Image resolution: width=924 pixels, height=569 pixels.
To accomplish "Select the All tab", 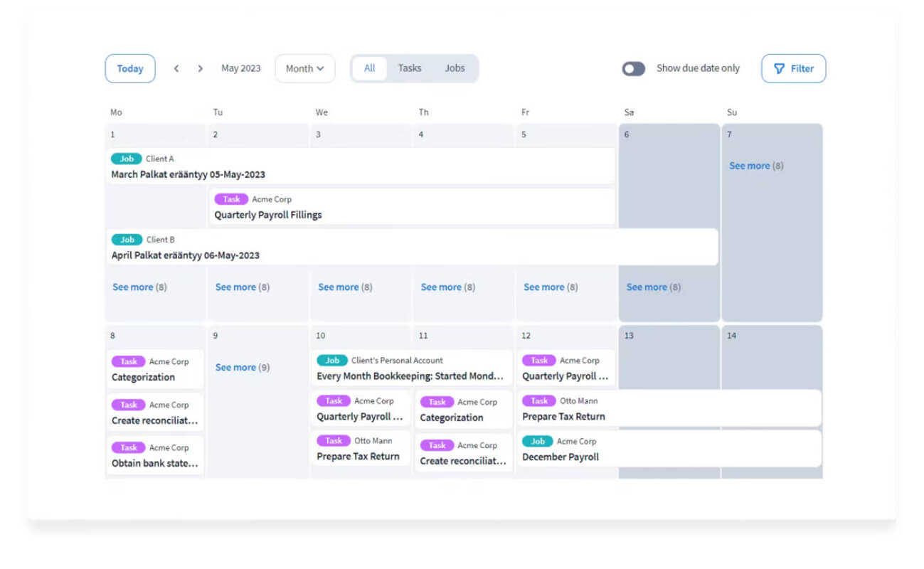I will pyautogui.click(x=370, y=68).
